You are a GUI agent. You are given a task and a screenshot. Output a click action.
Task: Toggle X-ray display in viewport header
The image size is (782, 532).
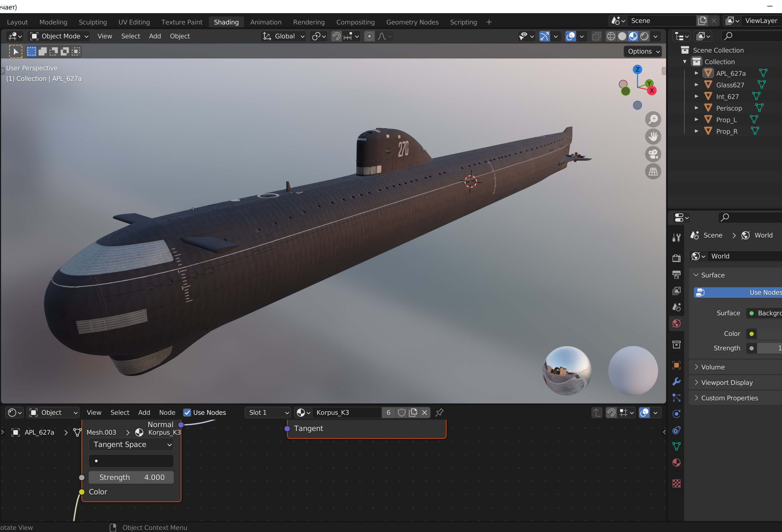pos(596,36)
